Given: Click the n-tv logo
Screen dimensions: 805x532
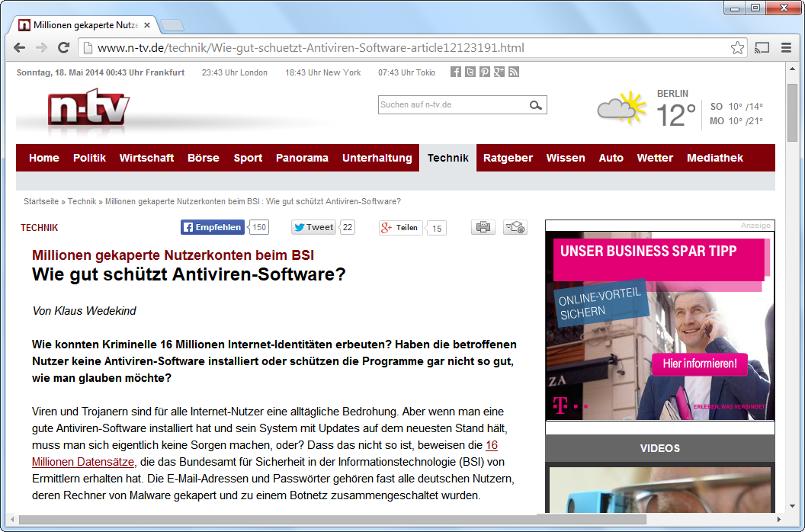Looking at the screenshot, I should [88, 107].
